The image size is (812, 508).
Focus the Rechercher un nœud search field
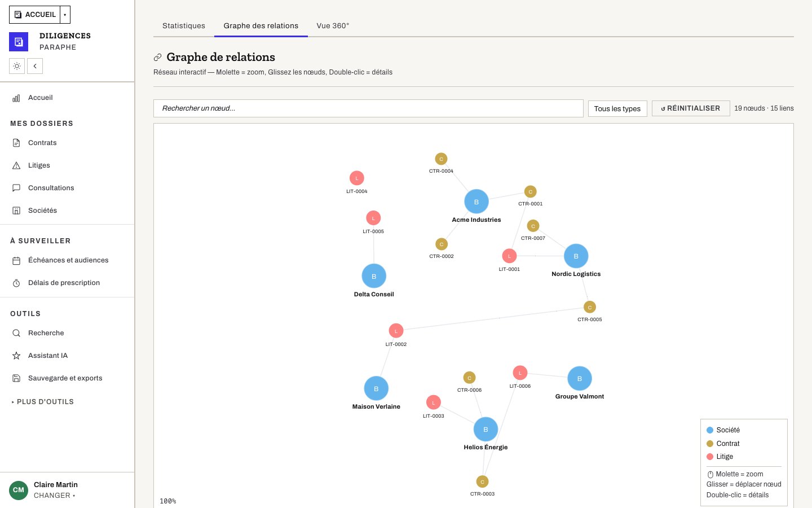[x=368, y=108]
